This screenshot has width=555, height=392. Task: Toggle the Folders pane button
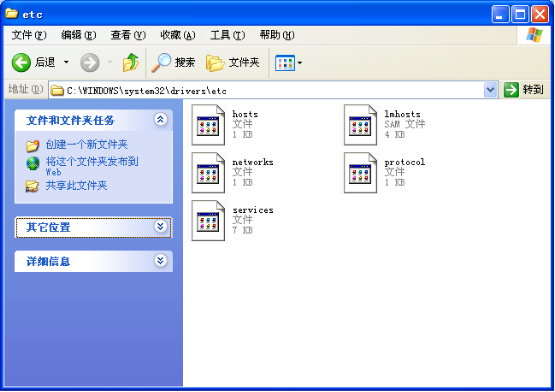(233, 63)
